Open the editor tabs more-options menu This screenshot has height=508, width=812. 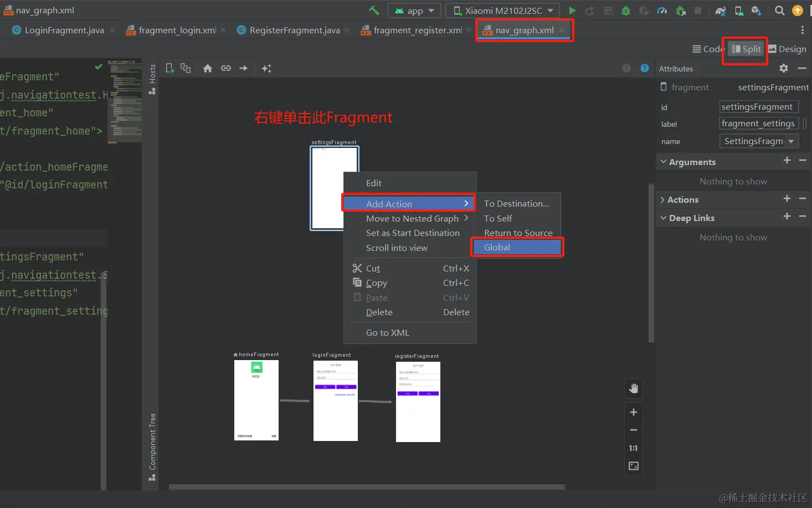(x=802, y=30)
